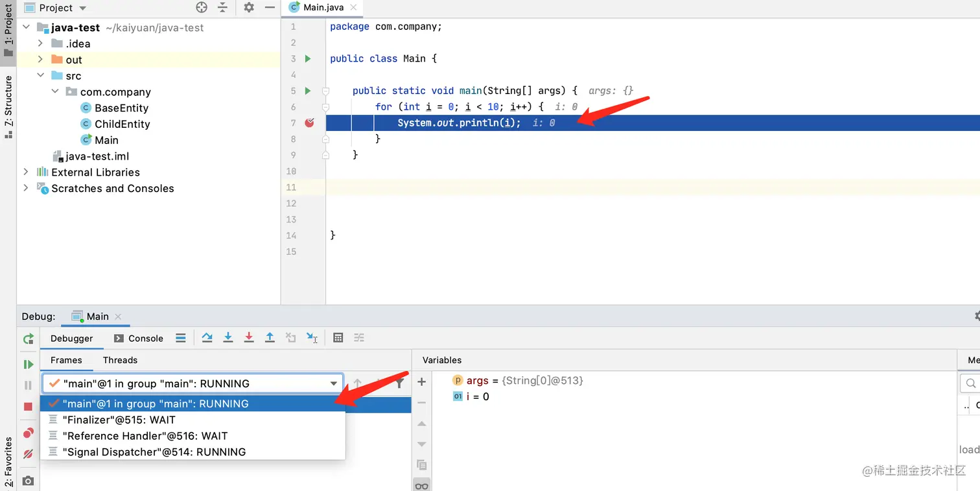This screenshot has width=980, height=491.
Task: Click the Drop Frame icon
Action: point(291,338)
